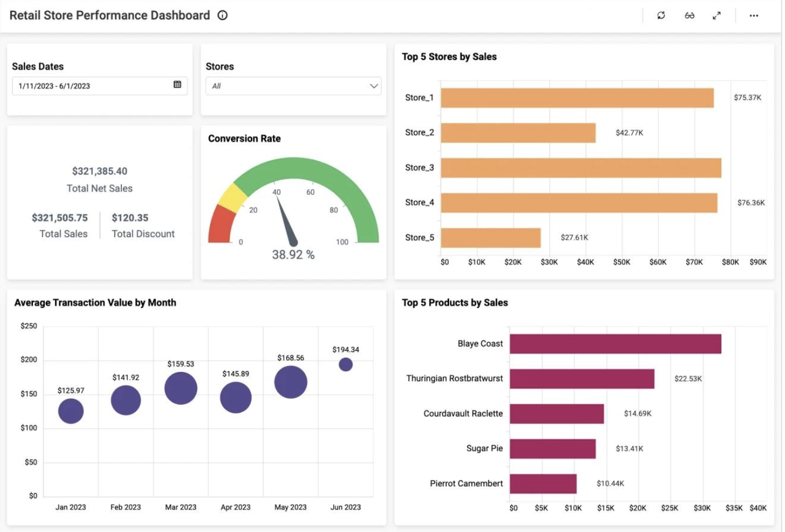Click the Pierrot Camembert bar
This screenshot has width=785, height=532.
click(x=543, y=483)
